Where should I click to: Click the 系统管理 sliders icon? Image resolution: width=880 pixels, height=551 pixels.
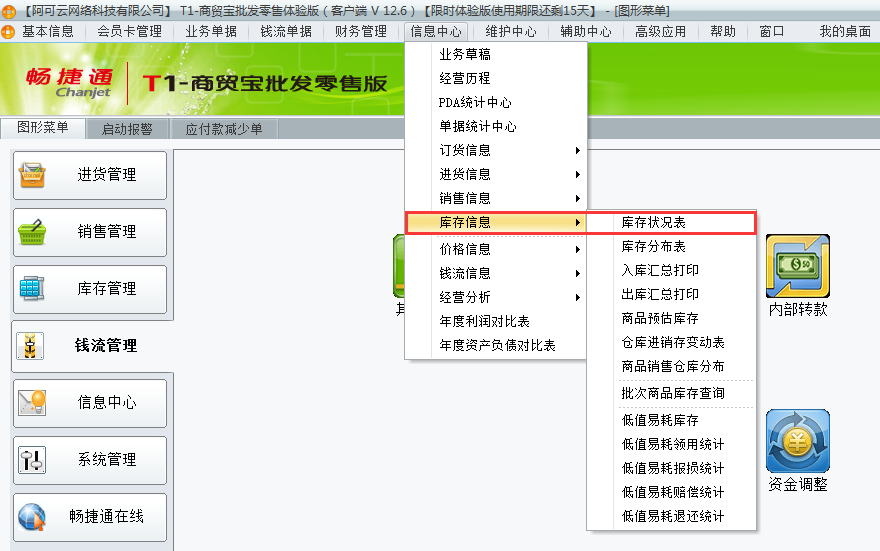tap(32, 460)
